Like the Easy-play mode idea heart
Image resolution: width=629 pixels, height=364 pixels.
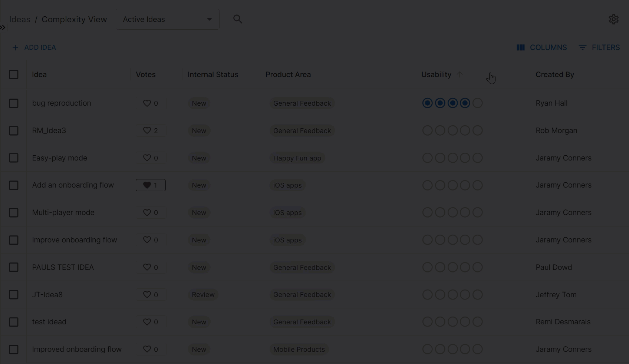pos(147,158)
